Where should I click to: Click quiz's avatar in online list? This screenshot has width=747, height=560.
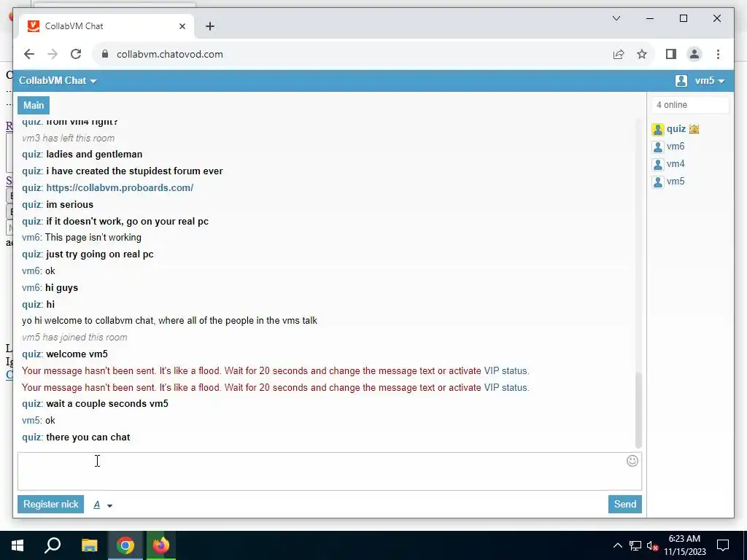tap(658, 129)
